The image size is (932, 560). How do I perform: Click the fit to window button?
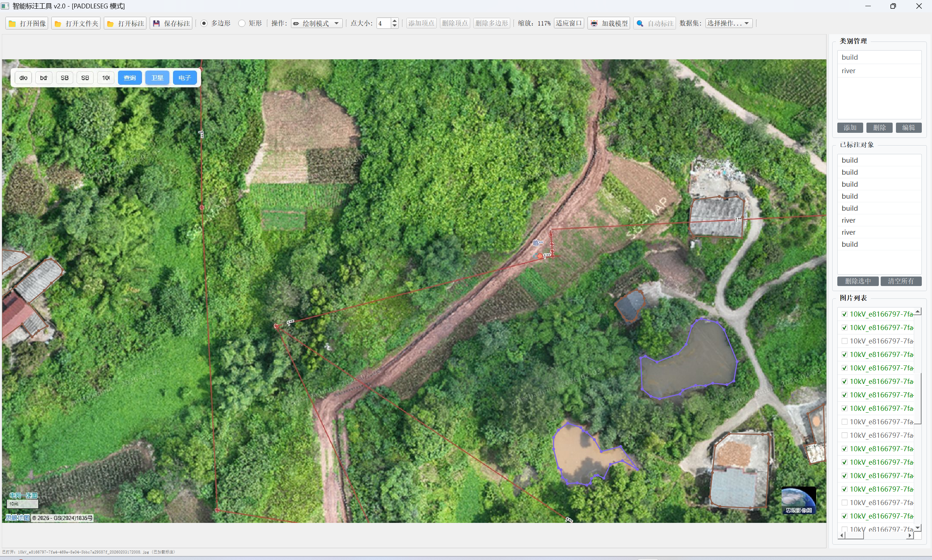(x=569, y=23)
